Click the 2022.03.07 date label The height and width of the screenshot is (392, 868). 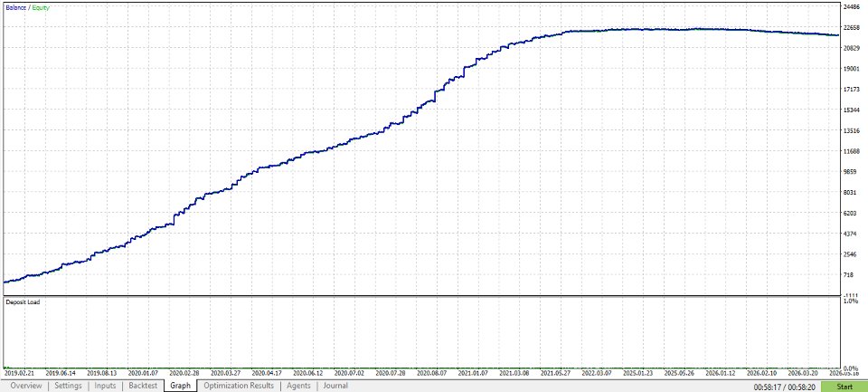(x=599, y=374)
